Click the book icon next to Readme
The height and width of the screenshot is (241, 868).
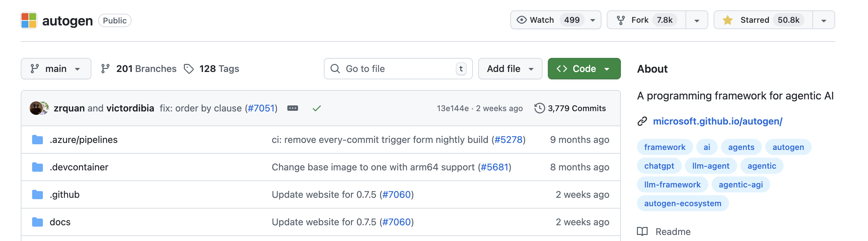[x=642, y=232]
